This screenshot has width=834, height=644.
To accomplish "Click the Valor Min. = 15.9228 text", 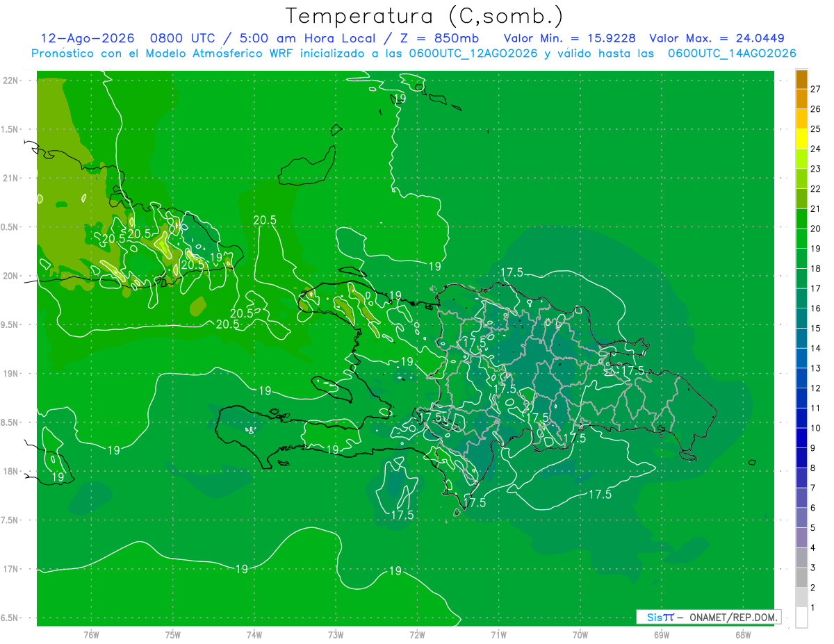I will tap(571, 38).
